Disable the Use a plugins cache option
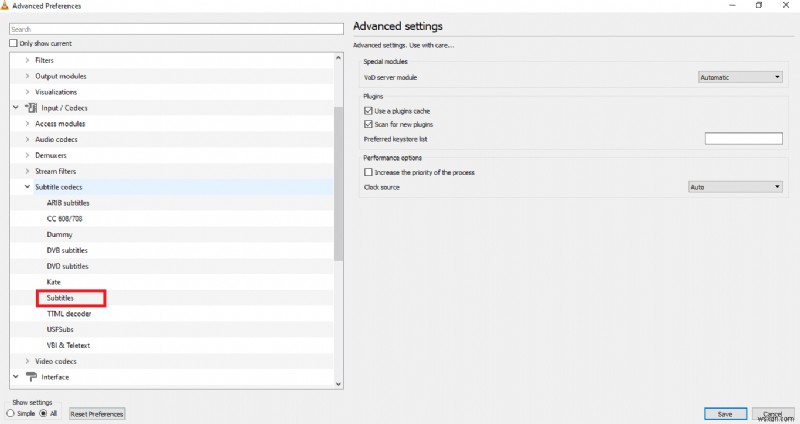800x424 pixels. point(368,110)
